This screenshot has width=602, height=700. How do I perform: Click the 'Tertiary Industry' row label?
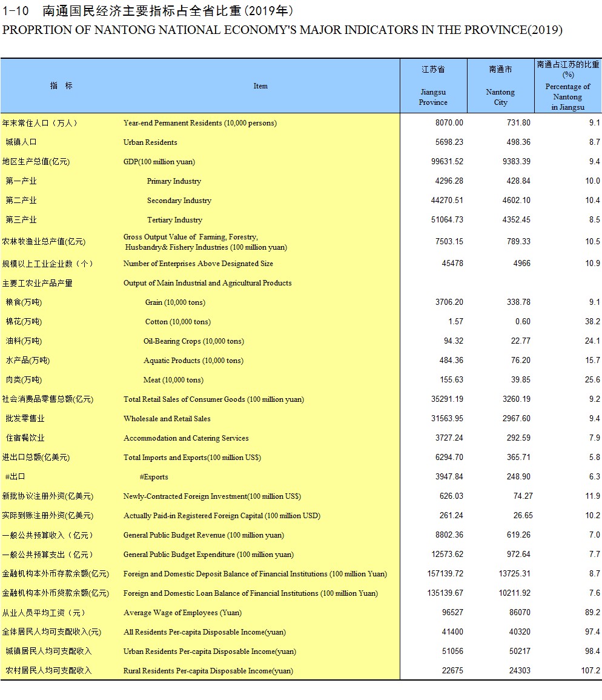click(x=174, y=220)
